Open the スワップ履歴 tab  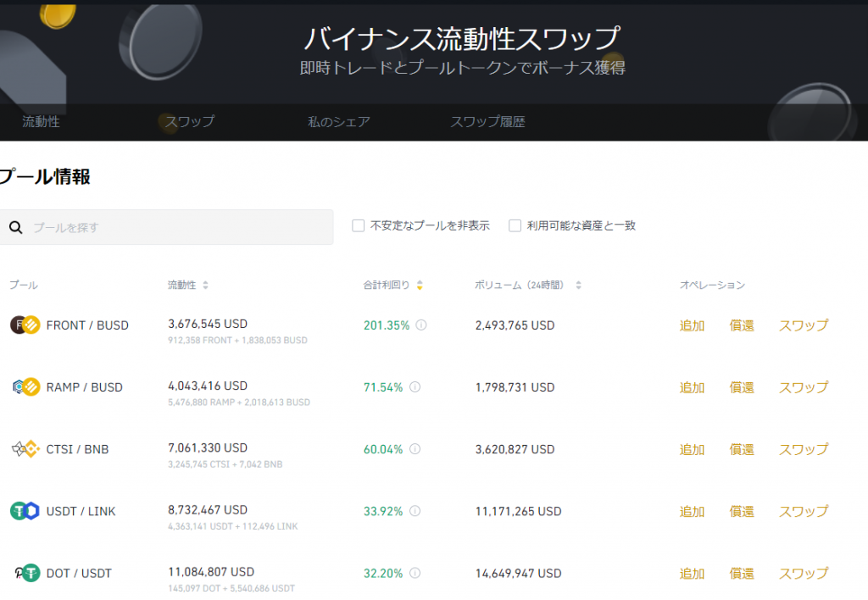487,122
